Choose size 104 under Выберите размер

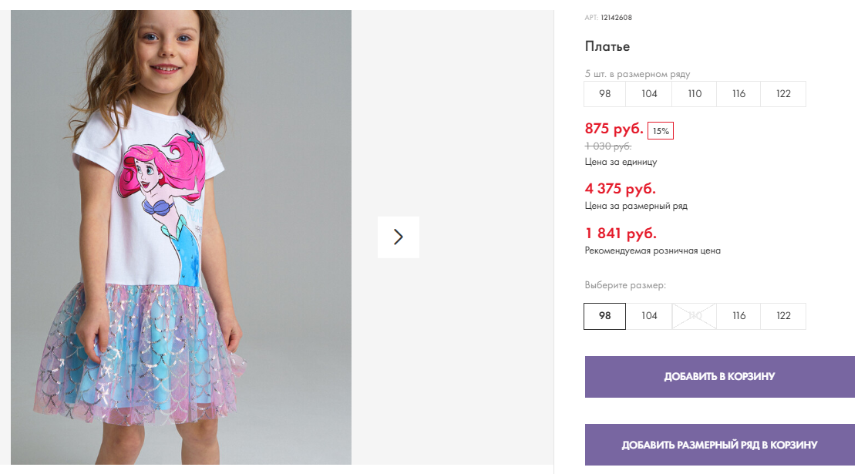[649, 316]
